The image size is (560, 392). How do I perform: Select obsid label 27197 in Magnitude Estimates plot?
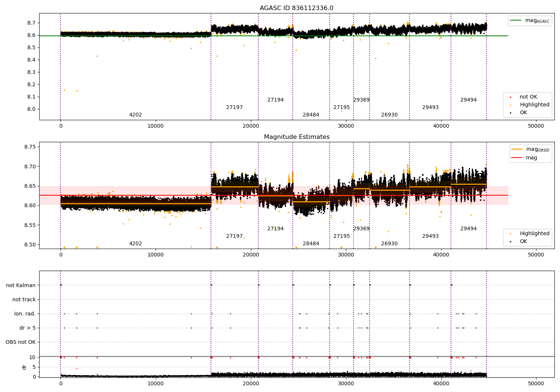[234, 236]
